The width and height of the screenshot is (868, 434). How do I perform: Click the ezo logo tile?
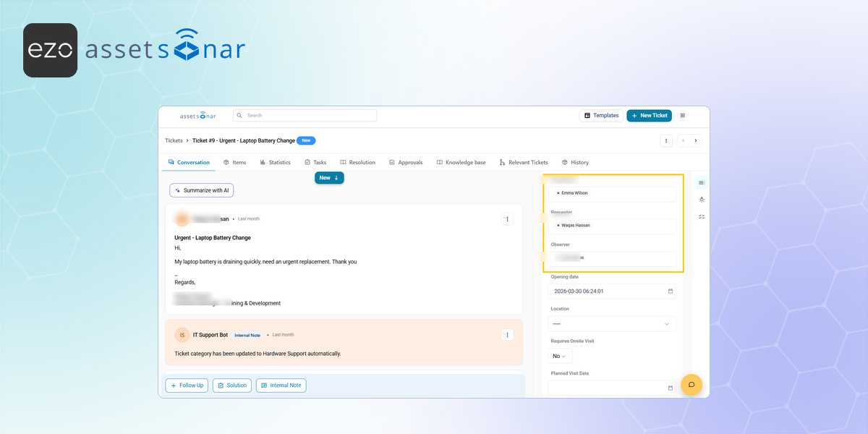pyautogui.click(x=51, y=50)
